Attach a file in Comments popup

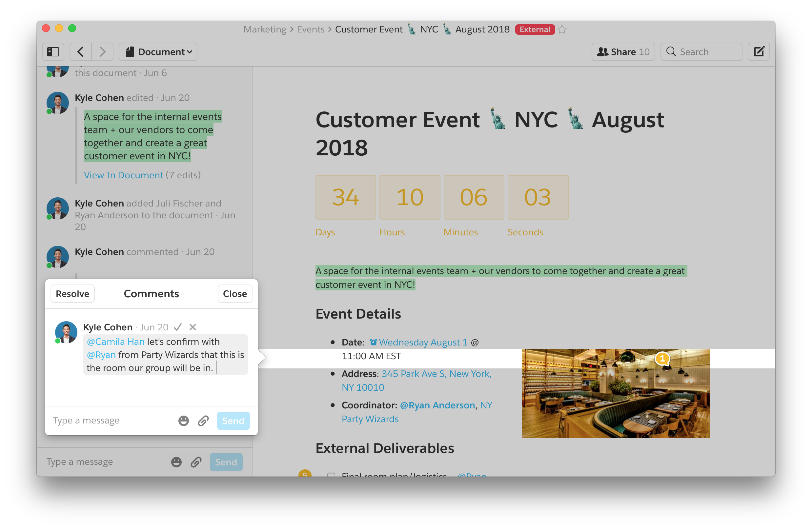[x=203, y=421]
